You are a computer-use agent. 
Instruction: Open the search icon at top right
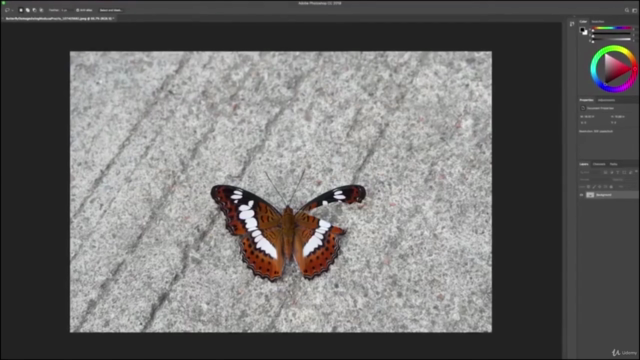click(x=627, y=10)
